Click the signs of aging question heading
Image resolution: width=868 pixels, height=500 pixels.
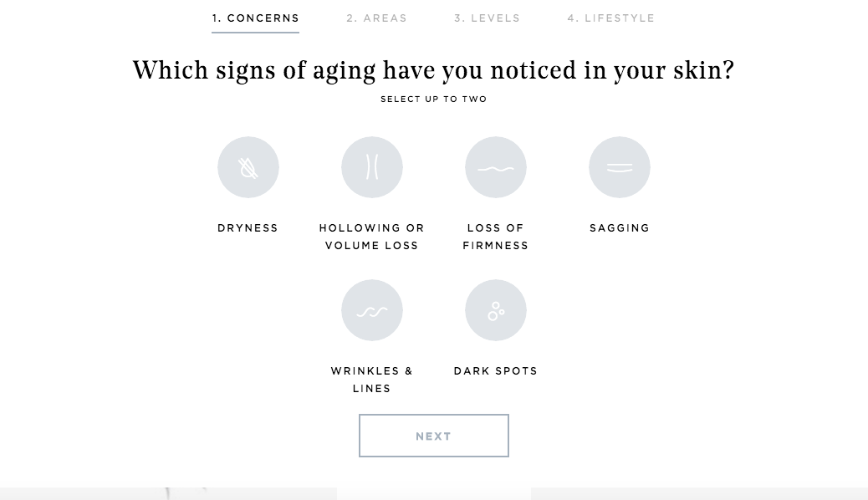pyautogui.click(x=433, y=70)
